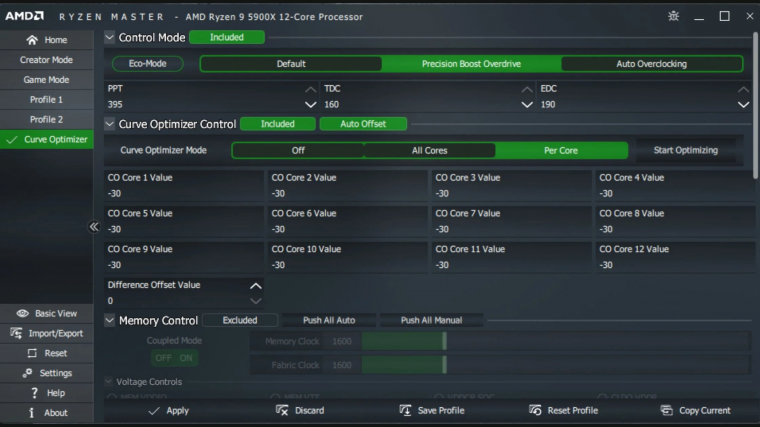The image size is (760, 427).
Task: Click the Basic View eye icon
Action: coord(22,314)
